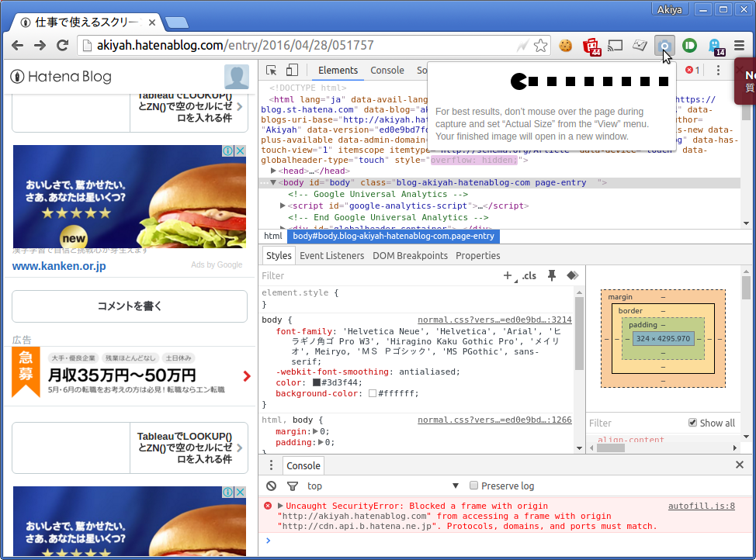Click the Hatena Blog logo
756x560 pixels.
click(x=61, y=77)
